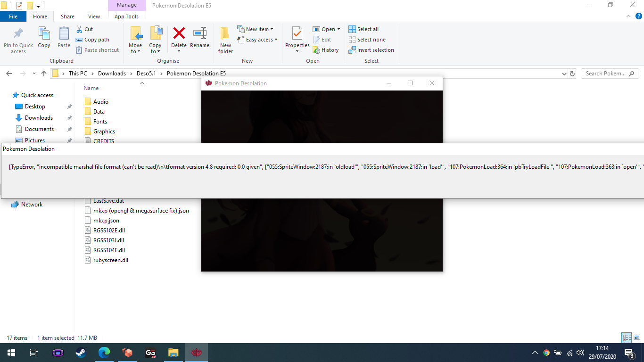Open the Easy access dropdown

click(257, 40)
